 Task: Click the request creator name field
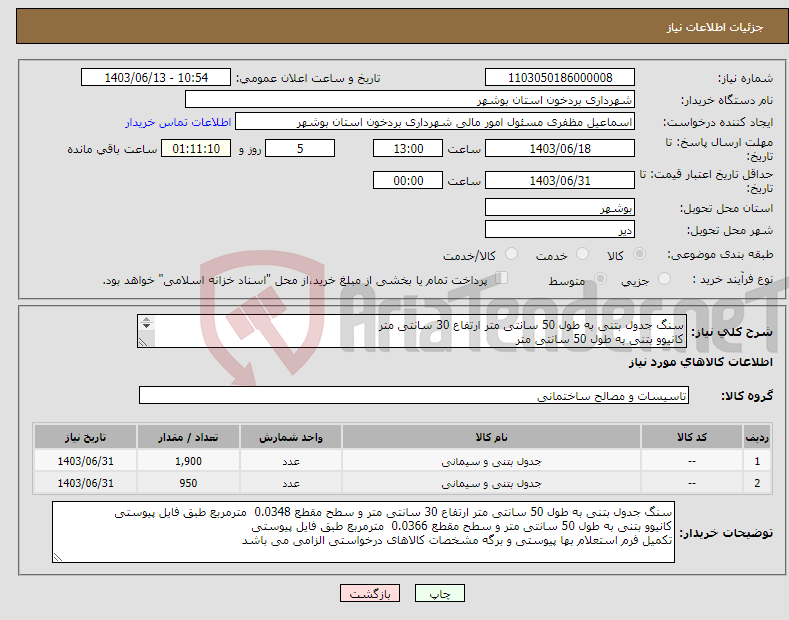[x=435, y=122]
